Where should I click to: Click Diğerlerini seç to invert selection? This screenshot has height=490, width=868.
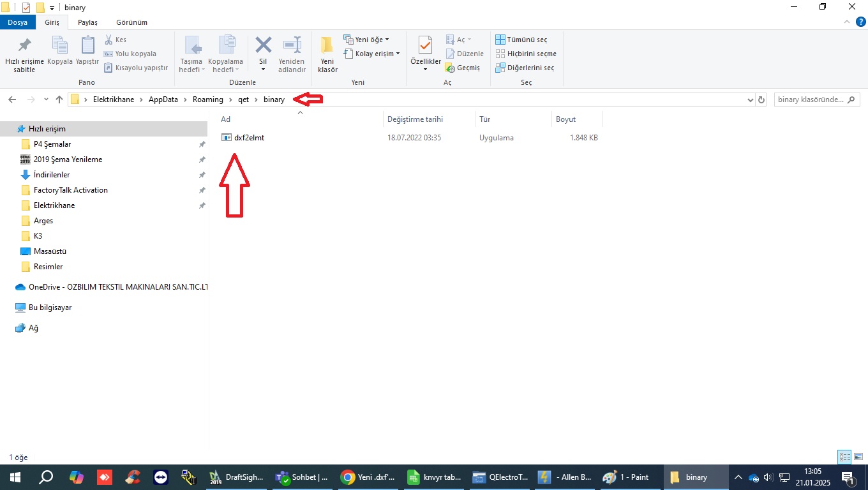pyautogui.click(x=525, y=68)
